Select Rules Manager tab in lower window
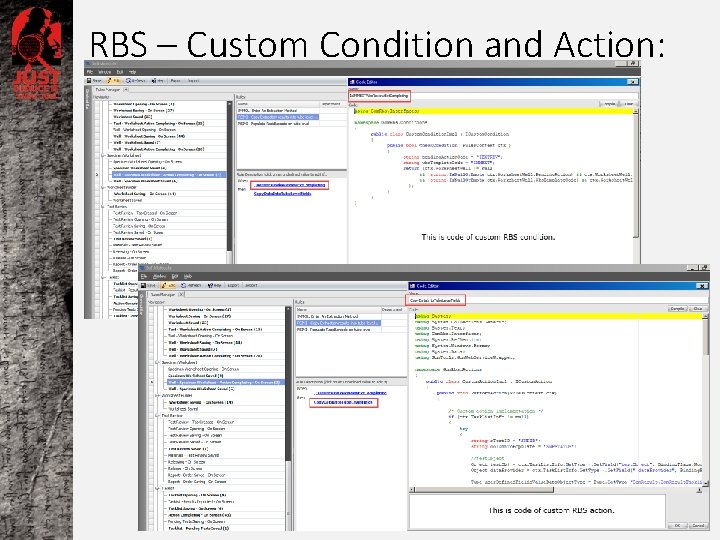This screenshot has width=720, height=540. point(163,294)
